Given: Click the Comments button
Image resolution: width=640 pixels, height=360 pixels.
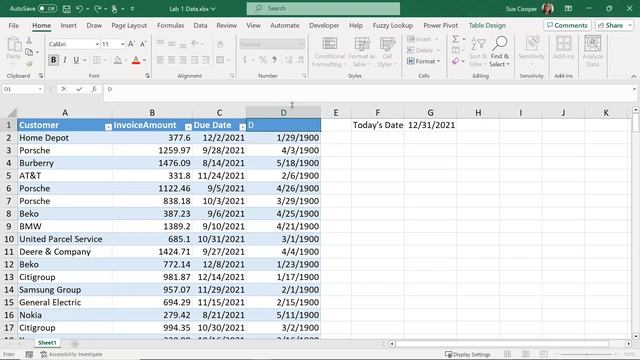Looking at the screenshot, I should click(567, 25).
